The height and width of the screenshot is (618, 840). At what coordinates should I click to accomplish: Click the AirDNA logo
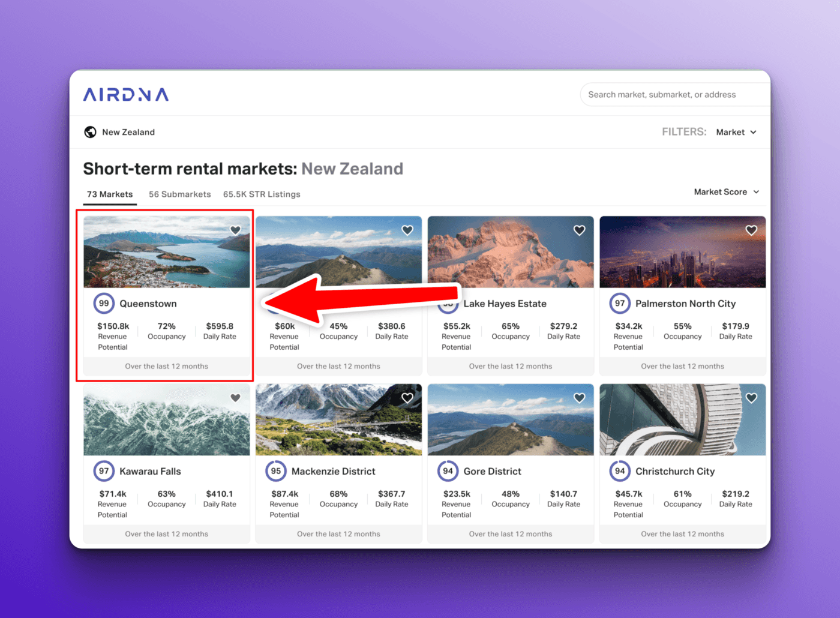[126, 95]
